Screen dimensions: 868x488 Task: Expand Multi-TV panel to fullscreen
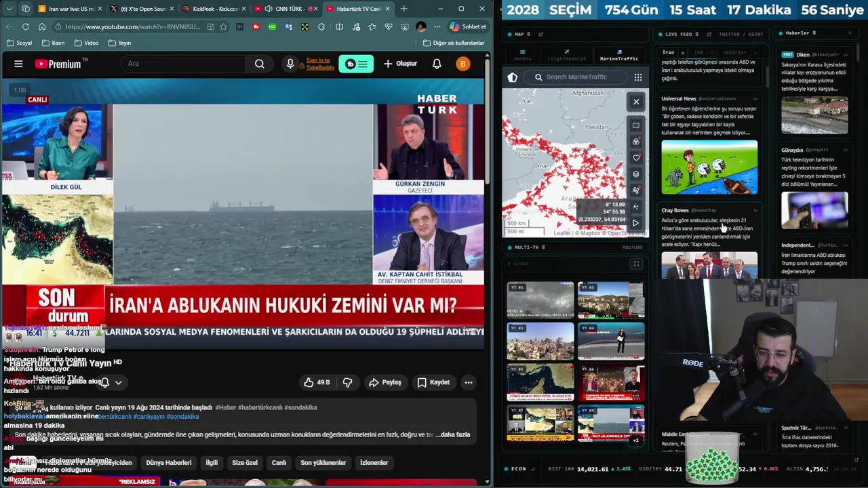(636, 264)
